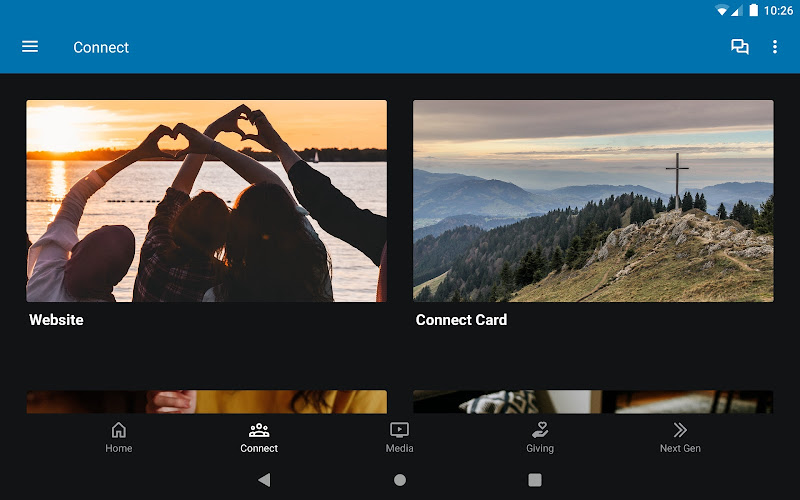Open the Next Gen tab label
The height and width of the screenshot is (500, 800).
680,448
